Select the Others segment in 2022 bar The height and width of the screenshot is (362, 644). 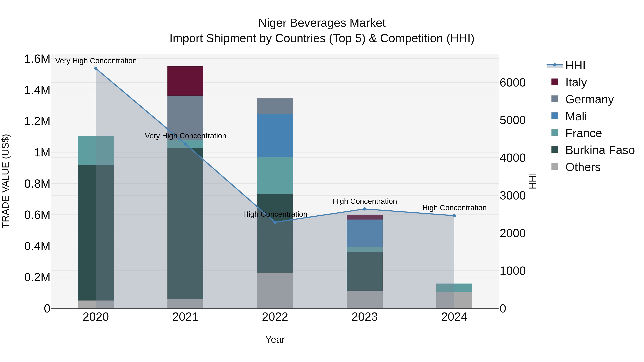click(275, 290)
